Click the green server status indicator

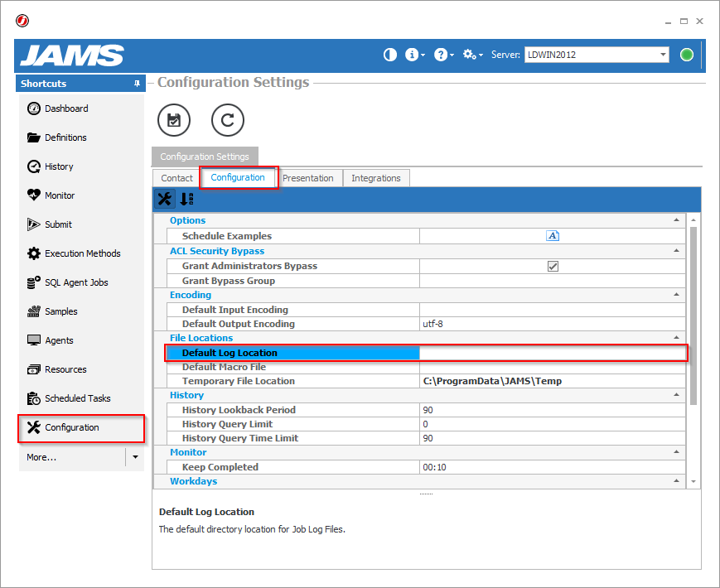687,55
